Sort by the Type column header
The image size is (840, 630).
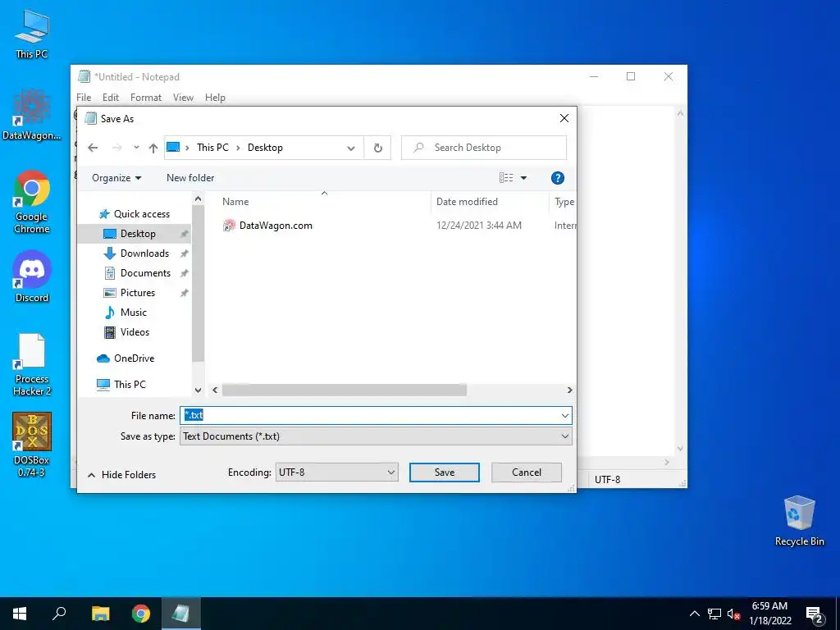tap(564, 202)
